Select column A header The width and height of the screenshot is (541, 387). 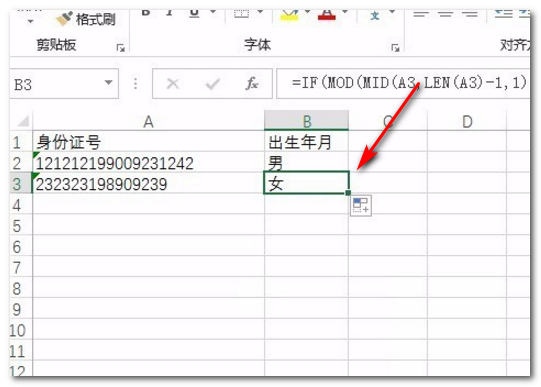[x=148, y=121]
